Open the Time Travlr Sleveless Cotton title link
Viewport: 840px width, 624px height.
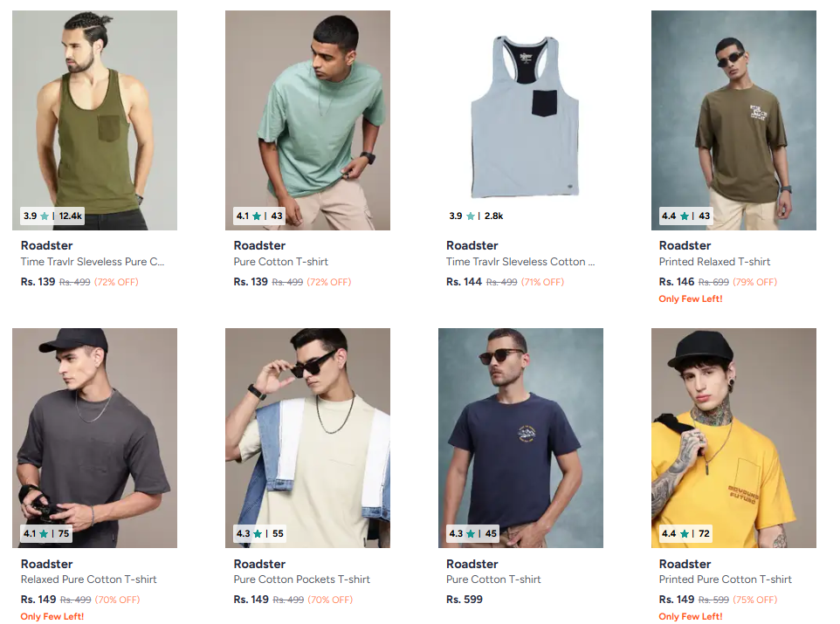[x=520, y=262]
